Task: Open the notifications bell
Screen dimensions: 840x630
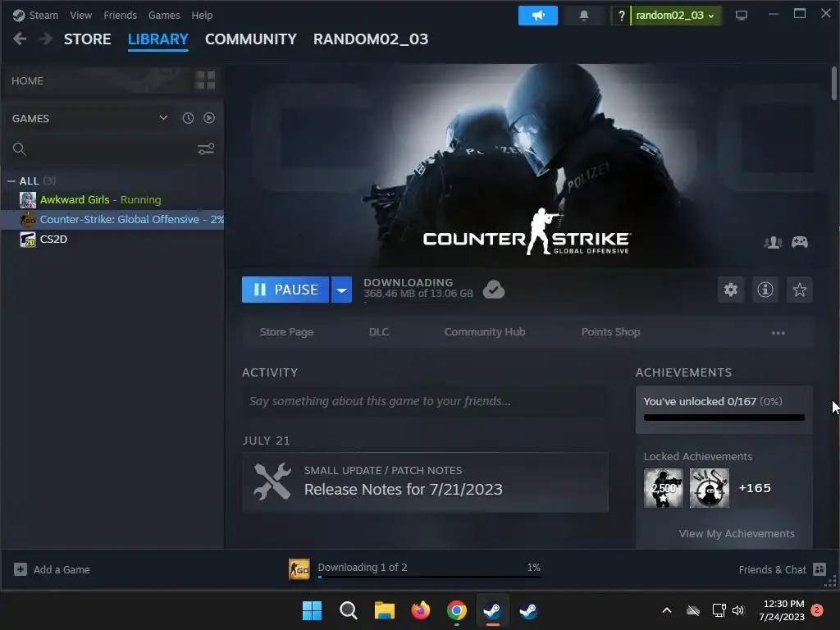Action: coord(584,16)
